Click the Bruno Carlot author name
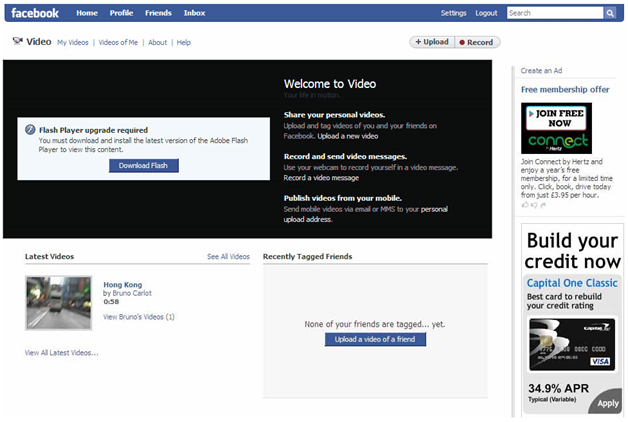This screenshot has height=422, width=628. [132, 293]
